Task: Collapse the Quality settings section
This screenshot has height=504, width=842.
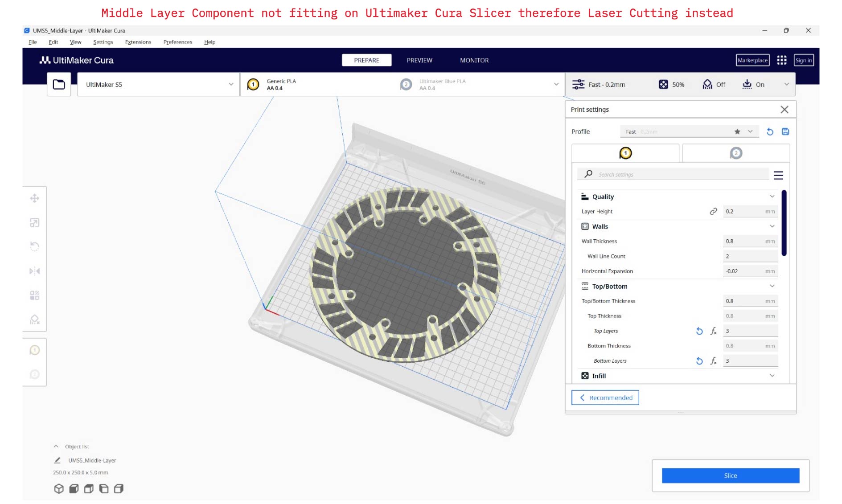Action: click(772, 197)
